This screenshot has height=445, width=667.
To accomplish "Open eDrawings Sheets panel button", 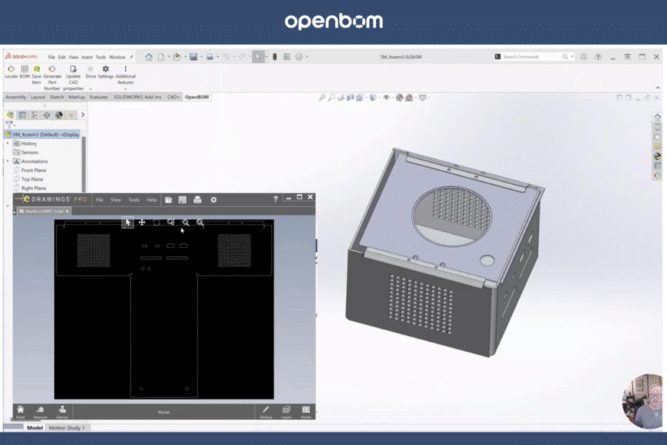I will (x=305, y=409).
